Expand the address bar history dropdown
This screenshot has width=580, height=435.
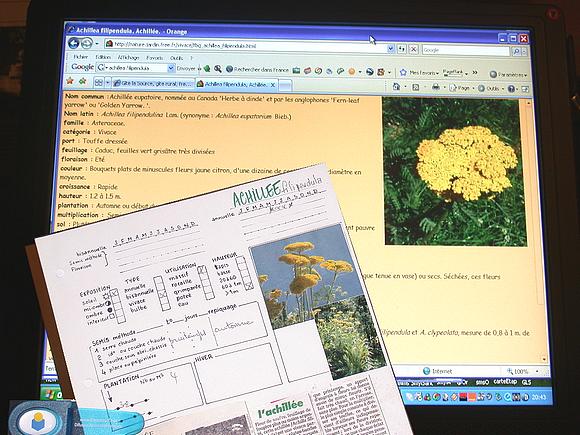coord(391,48)
